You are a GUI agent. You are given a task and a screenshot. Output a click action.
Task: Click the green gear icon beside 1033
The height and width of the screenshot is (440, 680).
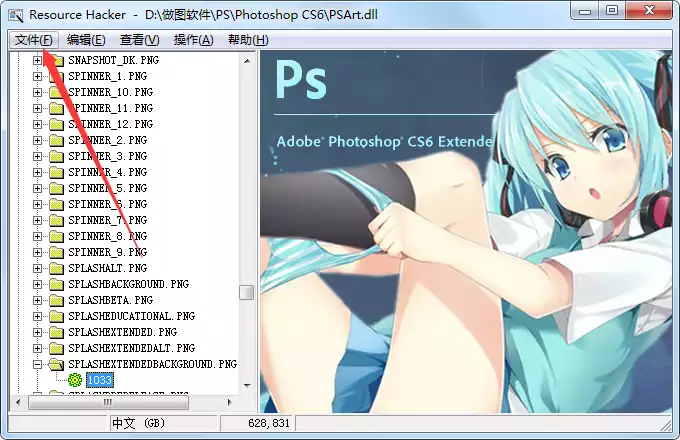[75, 380]
